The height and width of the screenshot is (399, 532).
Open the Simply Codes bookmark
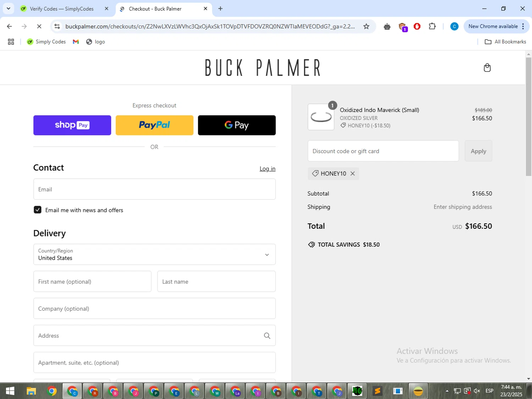coord(46,42)
